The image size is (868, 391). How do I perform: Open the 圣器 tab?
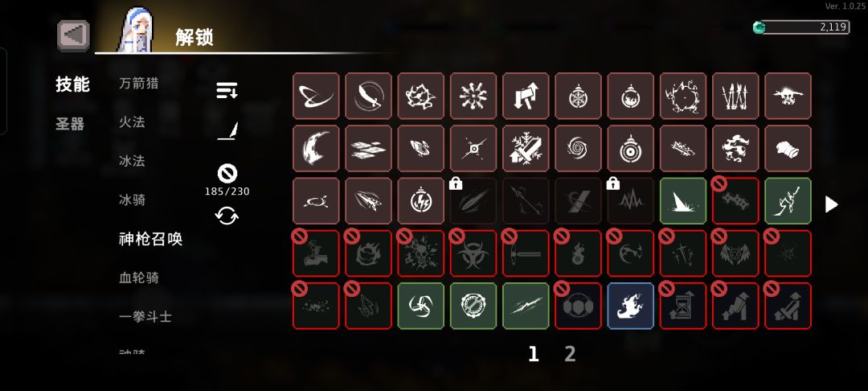[70, 124]
